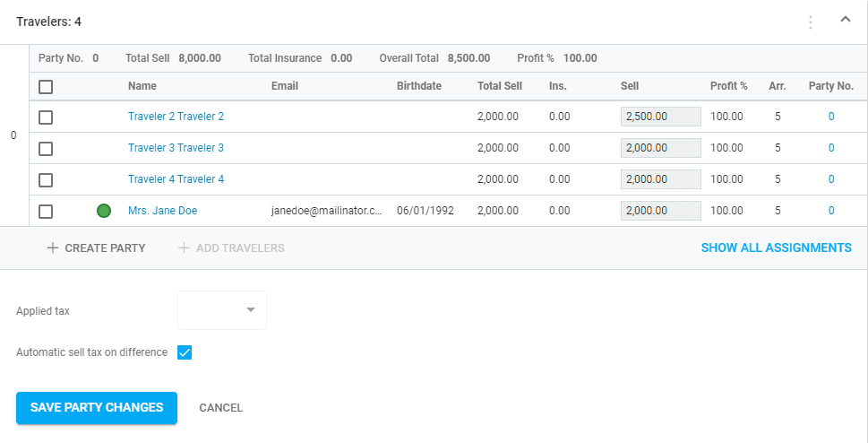This screenshot has height=443, width=868.
Task: Select the Traveler 4 Traveler 4 checkbox
Action: pos(46,179)
